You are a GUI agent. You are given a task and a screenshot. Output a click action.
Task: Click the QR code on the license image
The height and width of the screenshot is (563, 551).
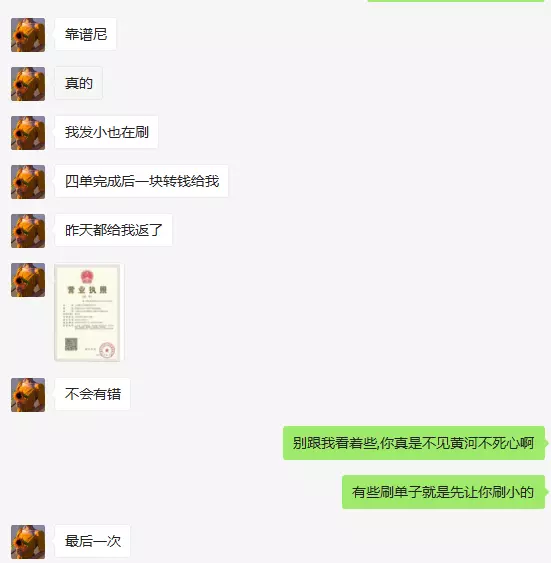71,344
